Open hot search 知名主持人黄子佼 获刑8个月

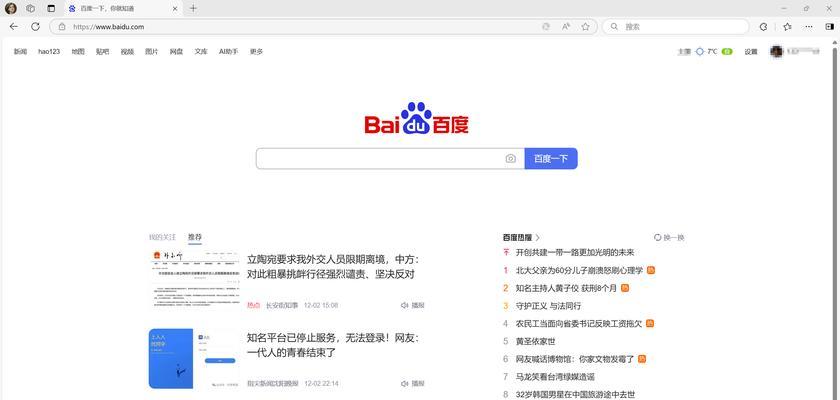pos(566,288)
